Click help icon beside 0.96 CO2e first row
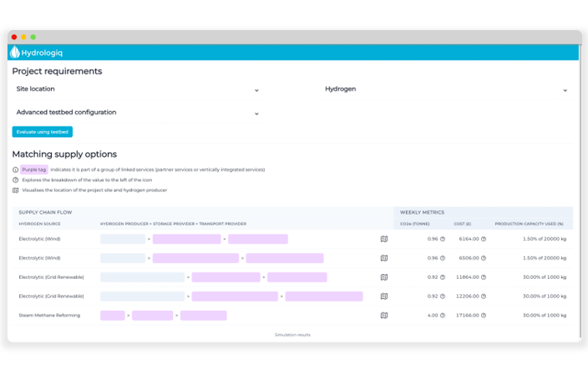The image size is (588, 375). [x=443, y=239]
